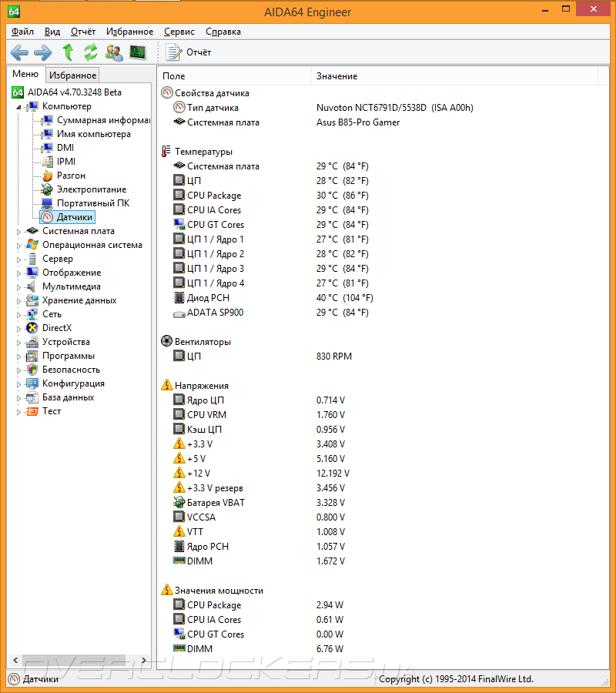This screenshot has height=693, width=616.
Task: Select Суммарная информация in tree
Action: coord(96,120)
